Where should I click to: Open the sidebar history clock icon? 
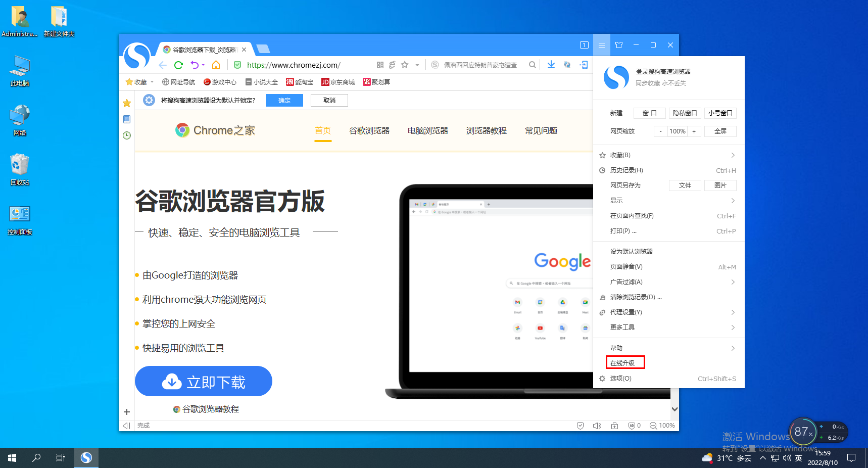point(127,135)
